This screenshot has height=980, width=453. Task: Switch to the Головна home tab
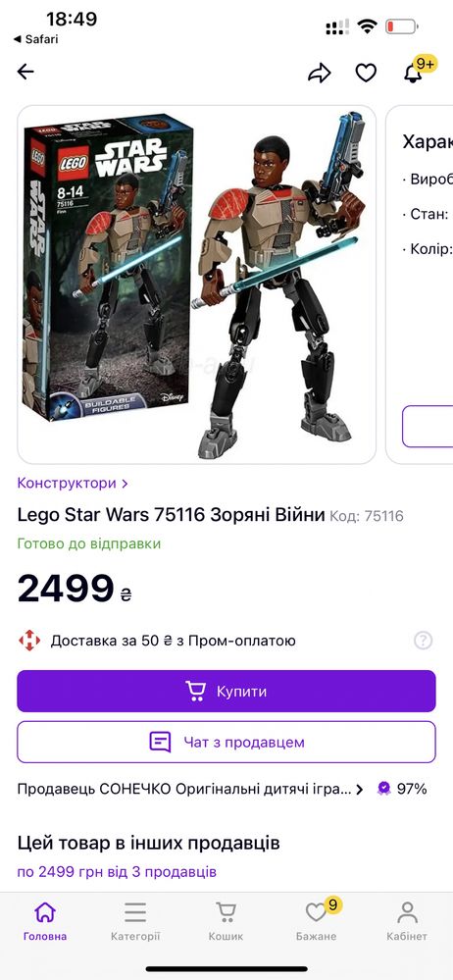click(45, 921)
